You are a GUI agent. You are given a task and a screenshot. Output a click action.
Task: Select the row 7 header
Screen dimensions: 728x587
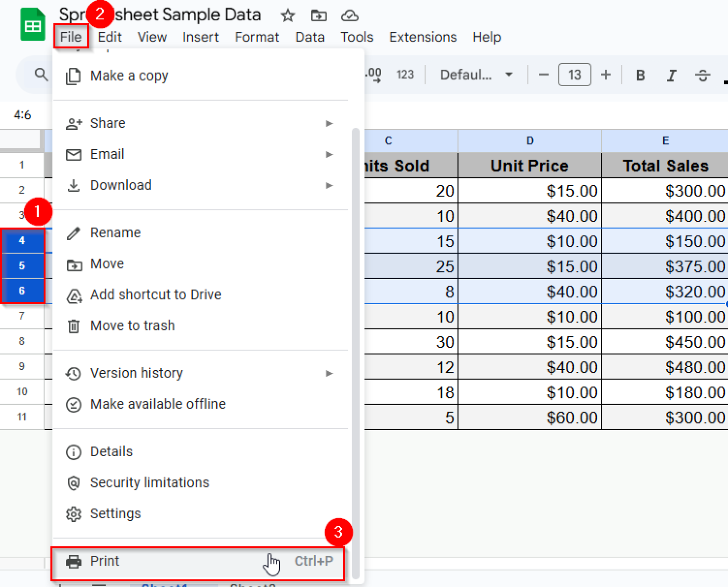22,316
